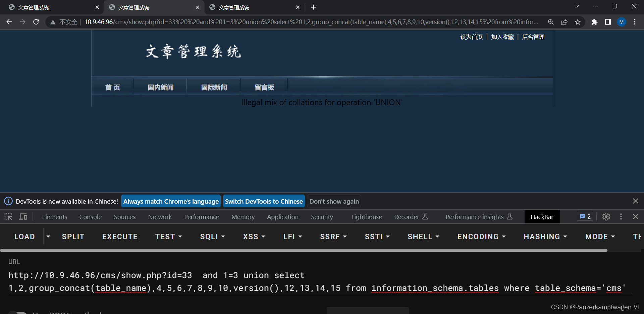Go to the 首页 nav item
This screenshot has width=644, height=314.
[x=112, y=87]
